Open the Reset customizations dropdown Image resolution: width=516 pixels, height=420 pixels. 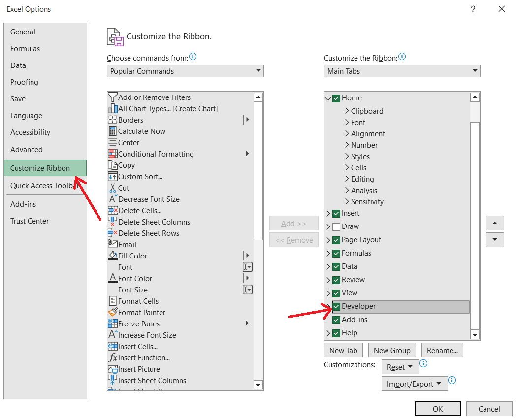[x=400, y=367]
